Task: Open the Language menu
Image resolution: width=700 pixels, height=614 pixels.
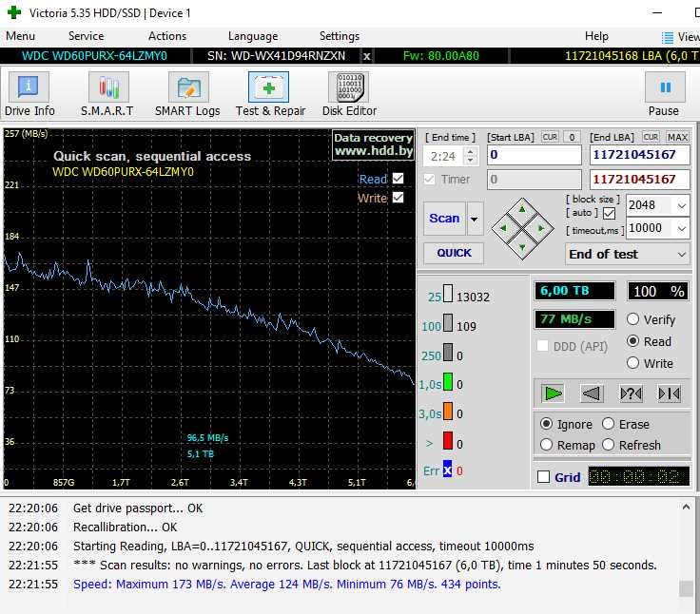Action: coord(253,36)
